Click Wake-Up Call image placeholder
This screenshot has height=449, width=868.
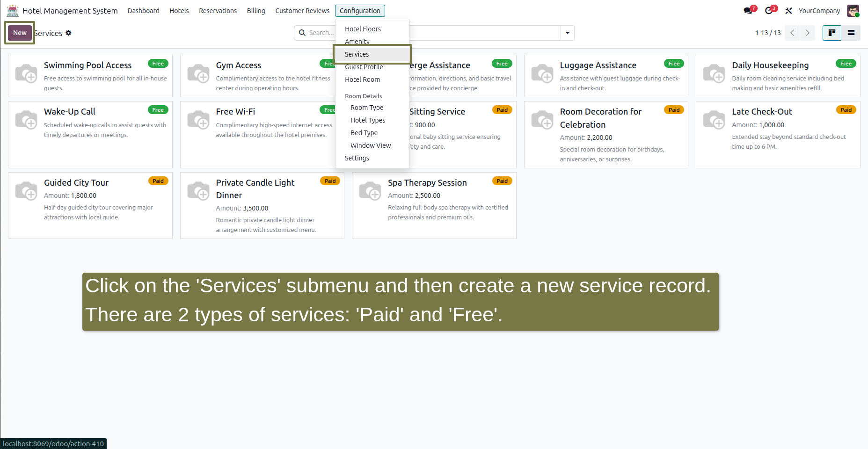(x=26, y=120)
